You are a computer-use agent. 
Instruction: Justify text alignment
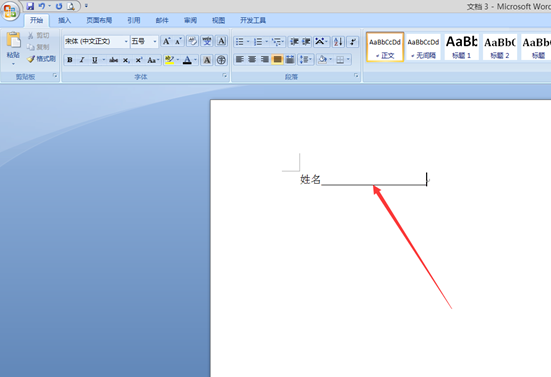click(277, 59)
